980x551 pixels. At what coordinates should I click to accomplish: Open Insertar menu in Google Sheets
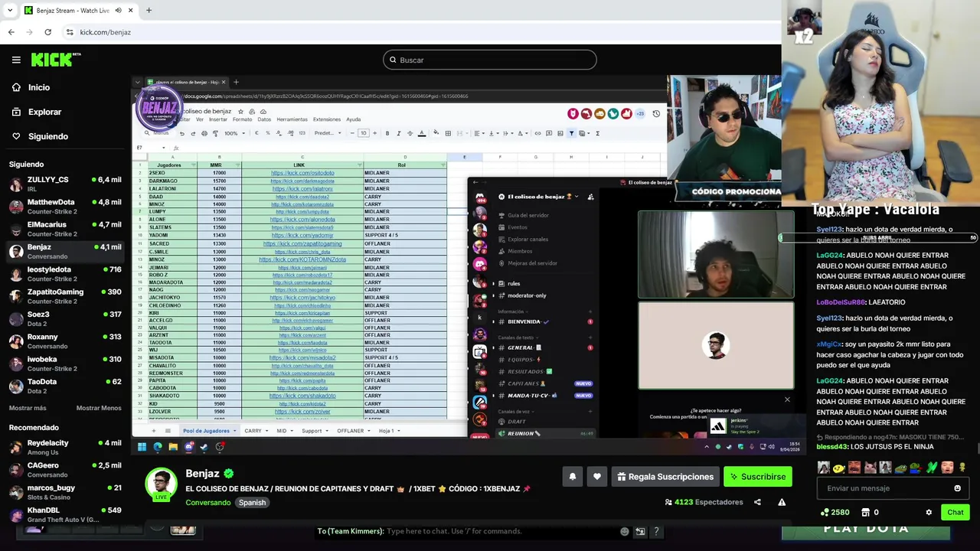pyautogui.click(x=218, y=119)
